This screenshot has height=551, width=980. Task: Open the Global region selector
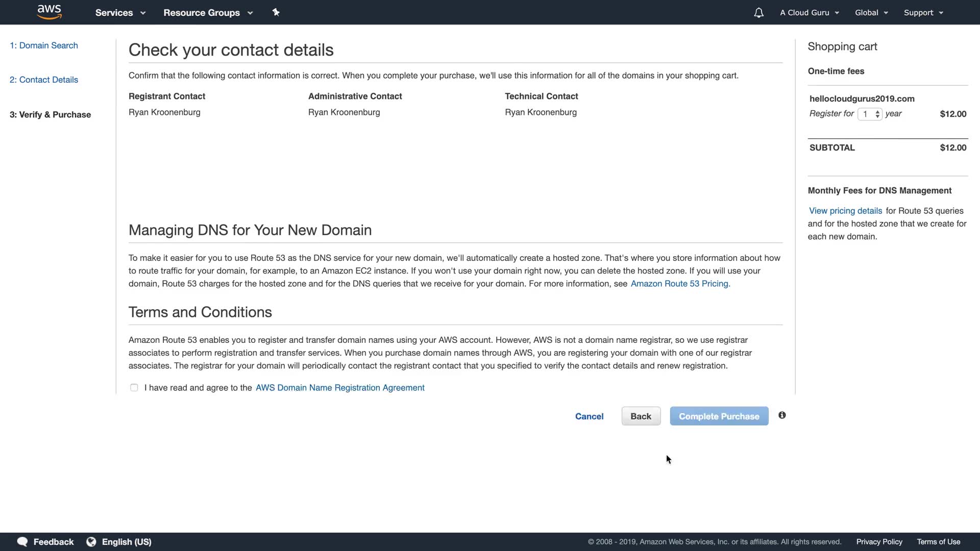pos(871,13)
